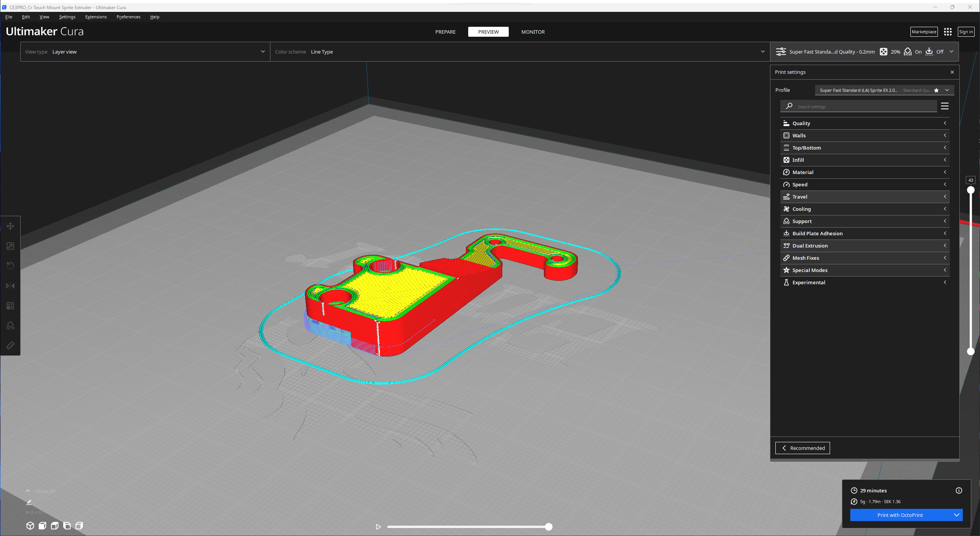Focus the Search settings field
980x536 pixels.
point(858,106)
